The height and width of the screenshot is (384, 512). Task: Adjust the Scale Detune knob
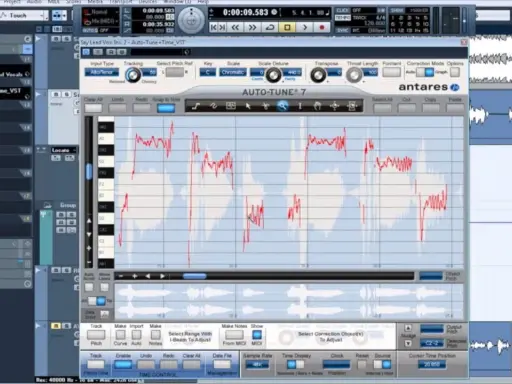tap(273, 75)
